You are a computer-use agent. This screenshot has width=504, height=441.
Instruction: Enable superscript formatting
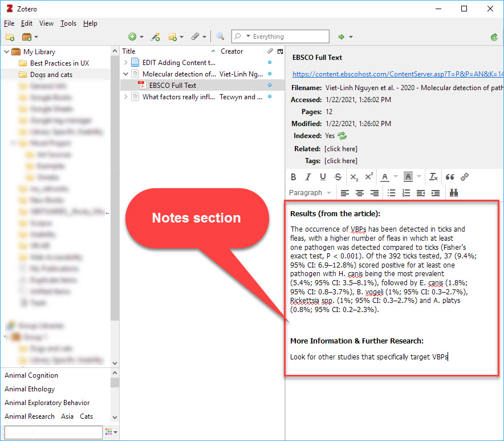[x=369, y=177]
